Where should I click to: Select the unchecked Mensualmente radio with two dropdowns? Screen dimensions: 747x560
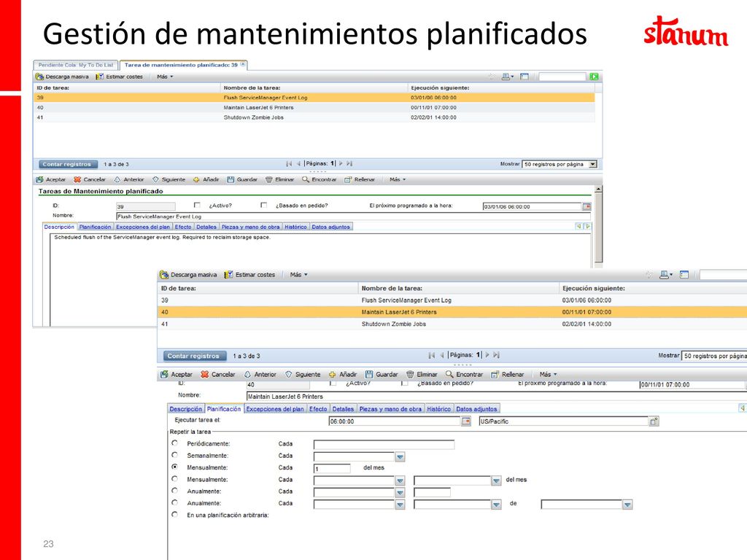click(175, 479)
